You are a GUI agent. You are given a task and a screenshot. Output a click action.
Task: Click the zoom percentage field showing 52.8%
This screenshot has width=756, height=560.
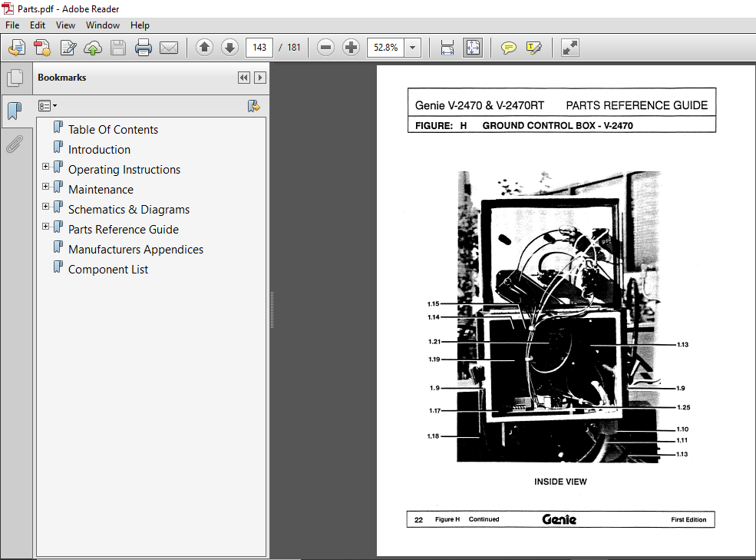[x=386, y=48]
